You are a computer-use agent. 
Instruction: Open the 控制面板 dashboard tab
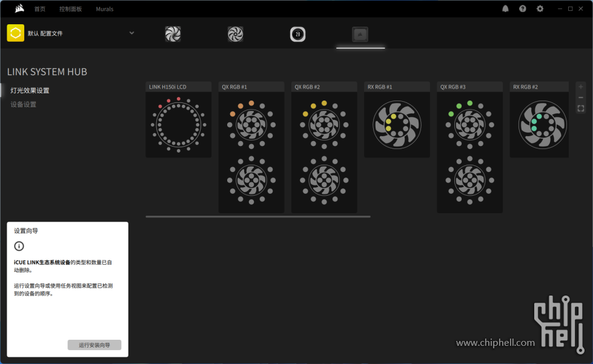(70, 9)
